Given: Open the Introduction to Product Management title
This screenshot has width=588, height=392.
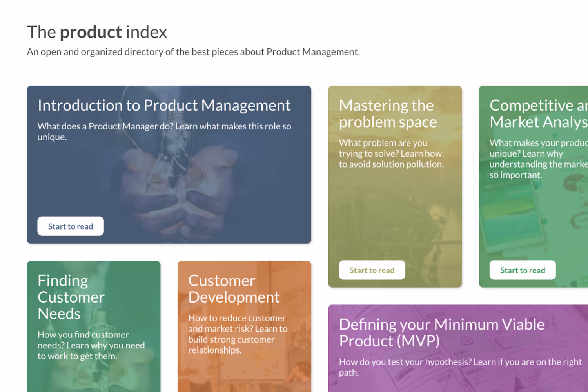Looking at the screenshot, I should [x=164, y=106].
